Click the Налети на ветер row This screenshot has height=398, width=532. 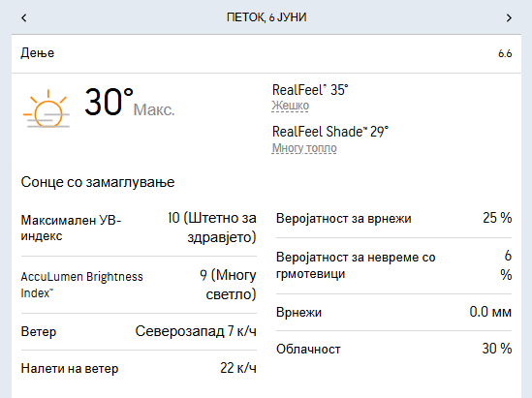139,368
